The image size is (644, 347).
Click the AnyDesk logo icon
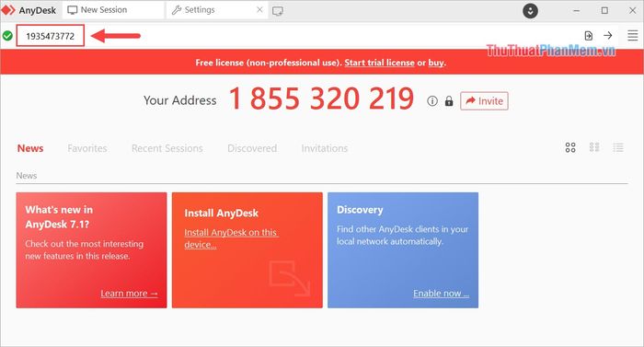[7, 10]
